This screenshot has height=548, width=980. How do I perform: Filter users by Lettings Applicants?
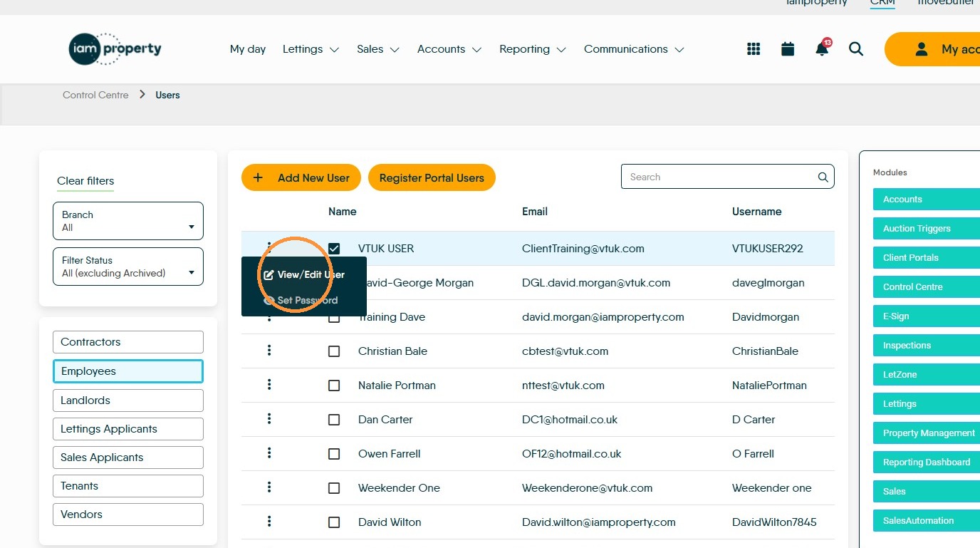pos(128,429)
